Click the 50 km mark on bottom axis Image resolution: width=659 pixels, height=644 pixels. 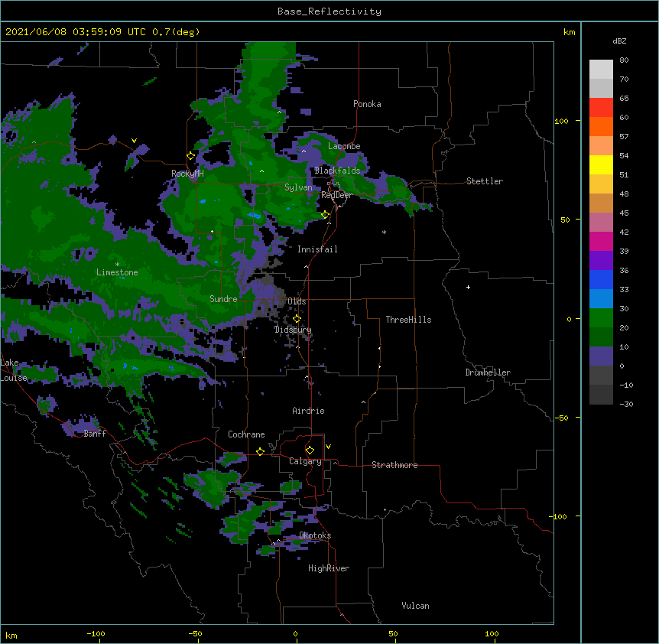(x=393, y=634)
